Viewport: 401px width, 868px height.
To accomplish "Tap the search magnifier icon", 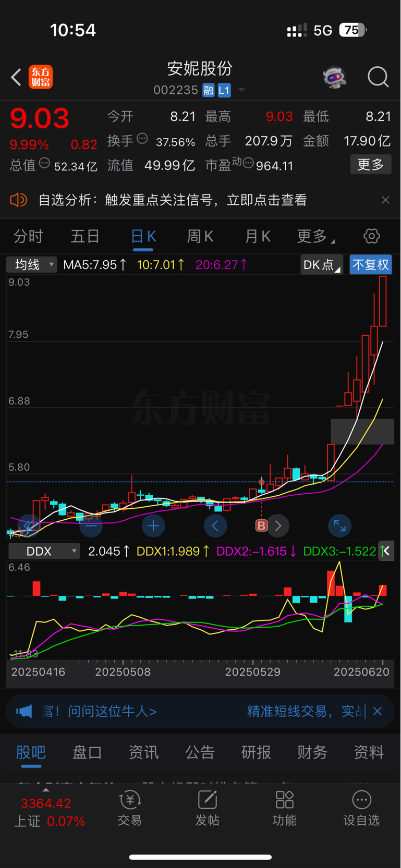I will point(378,77).
